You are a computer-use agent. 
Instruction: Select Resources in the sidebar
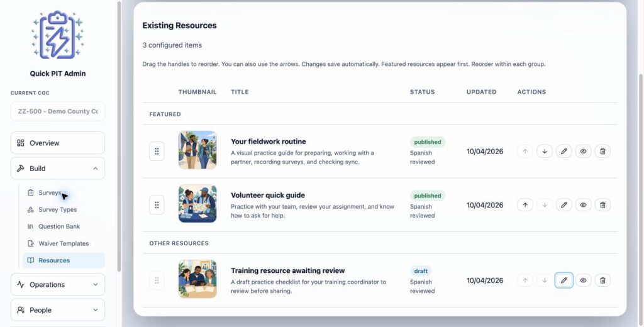(64, 260)
